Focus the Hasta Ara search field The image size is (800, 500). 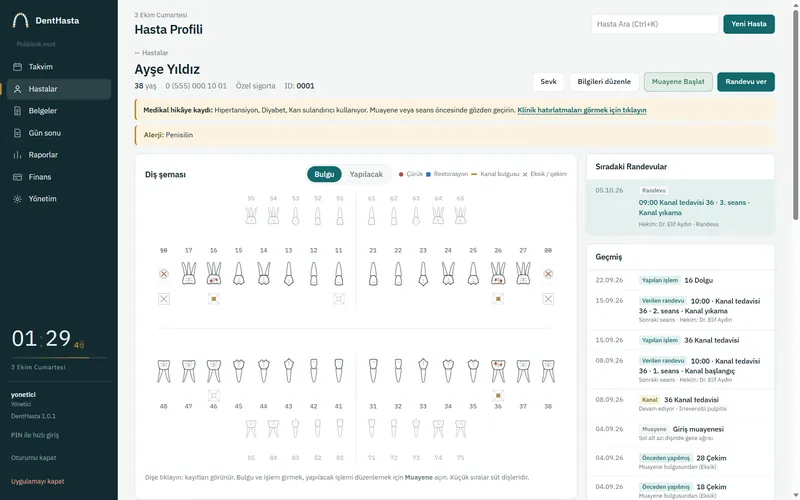(x=655, y=24)
